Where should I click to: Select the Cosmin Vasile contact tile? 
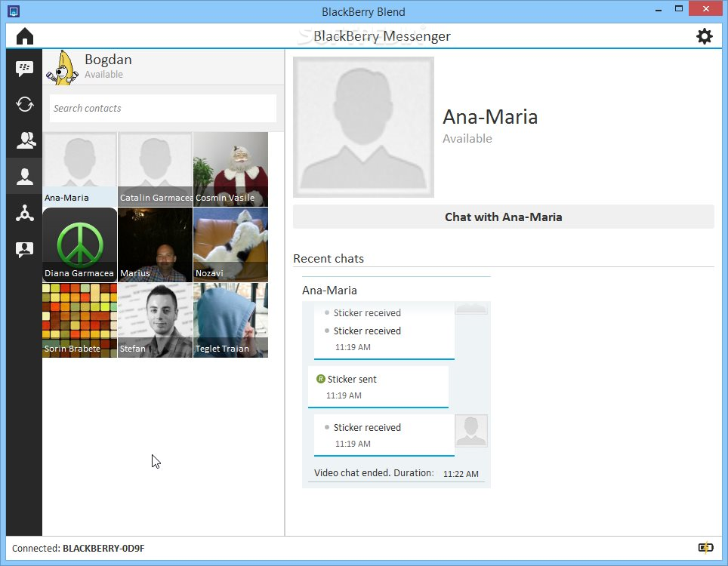pos(231,169)
